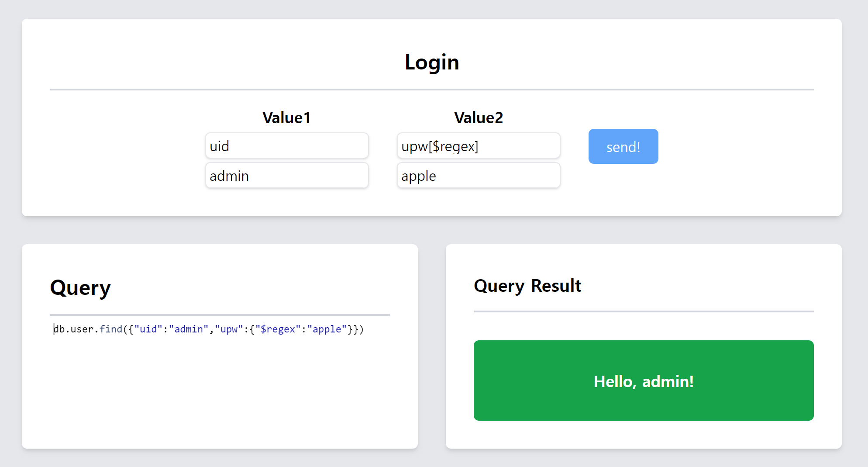868x467 pixels.
Task: Place cursor at start of the query code
Action: (x=54, y=329)
